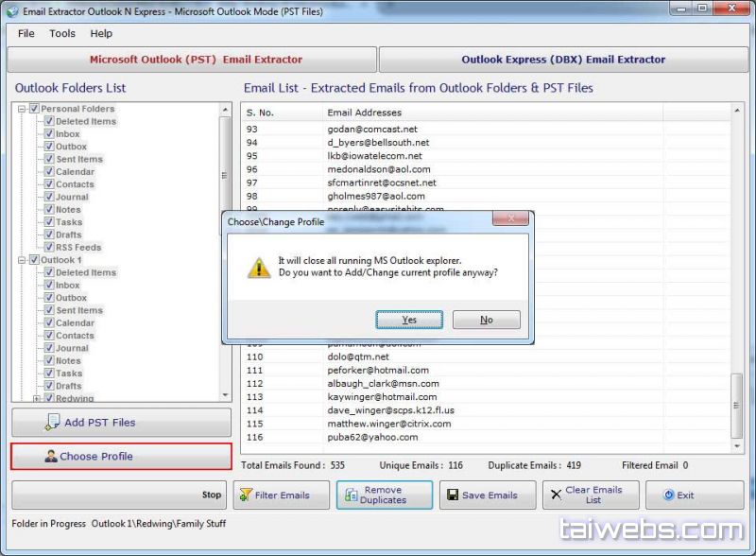Click the Remove Duplicates pages icon
The height and width of the screenshot is (556, 756).
[x=352, y=495]
